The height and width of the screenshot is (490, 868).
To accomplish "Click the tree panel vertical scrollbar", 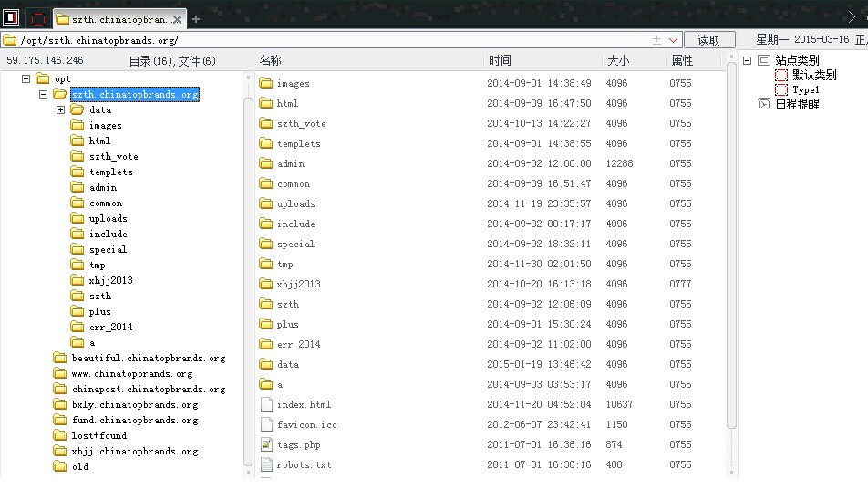I will point(247,282).
